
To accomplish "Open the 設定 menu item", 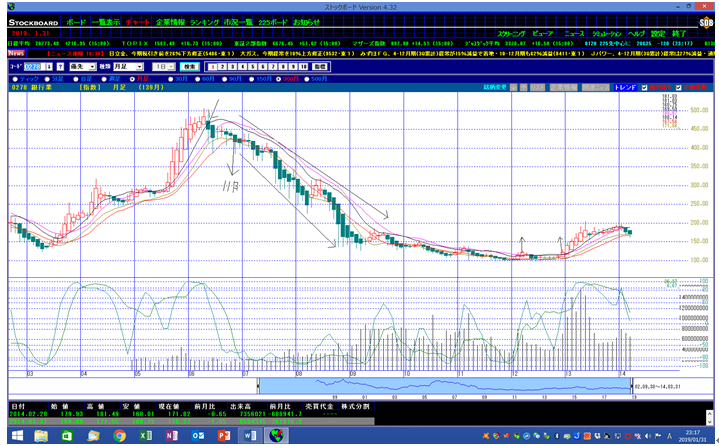I will [x=658, y=33].
